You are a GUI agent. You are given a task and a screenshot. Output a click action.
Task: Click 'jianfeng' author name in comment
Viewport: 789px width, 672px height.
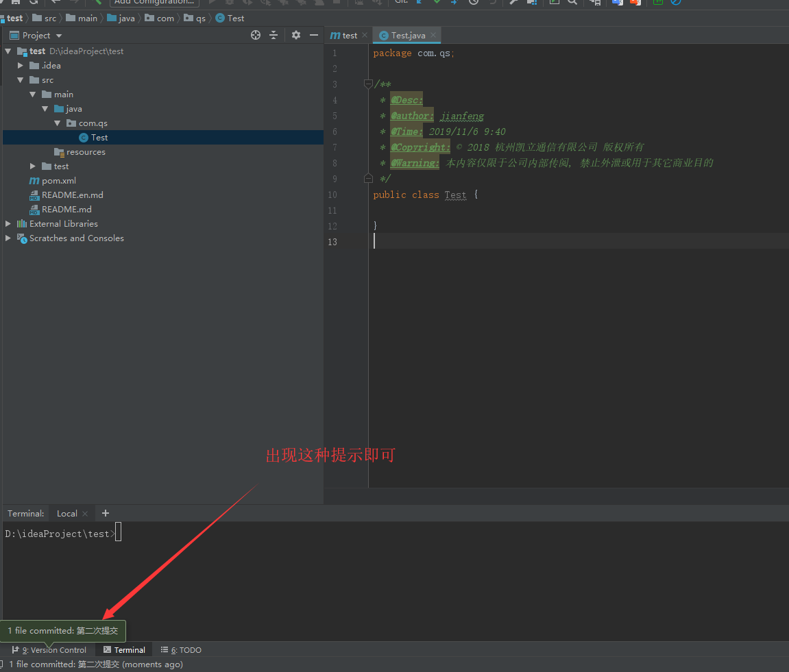[462, 116]
